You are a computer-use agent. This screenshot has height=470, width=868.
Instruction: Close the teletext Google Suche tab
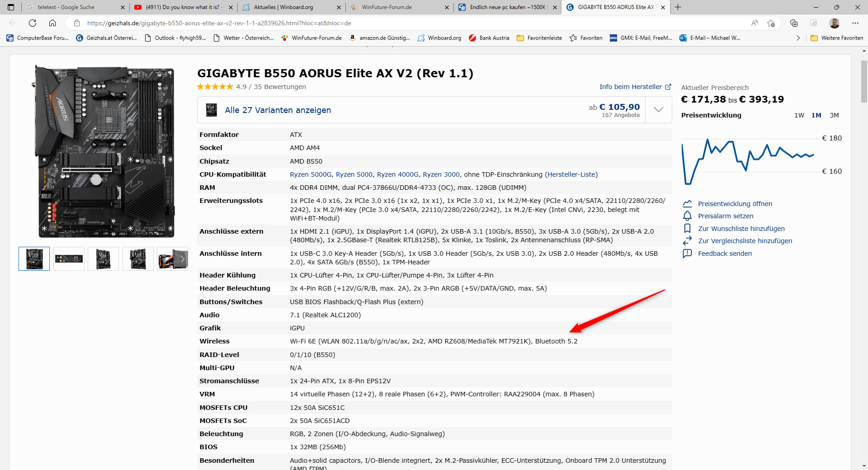[x=123, y=7]
